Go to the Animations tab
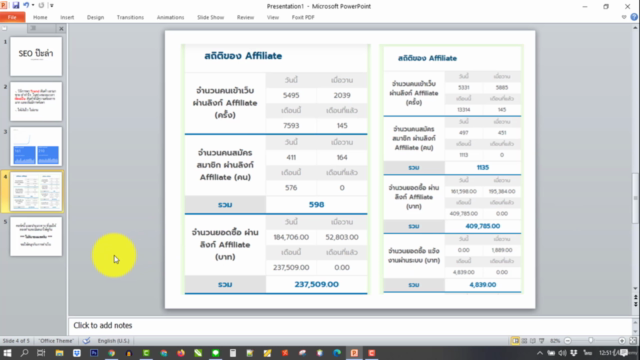 click(170, 17)
